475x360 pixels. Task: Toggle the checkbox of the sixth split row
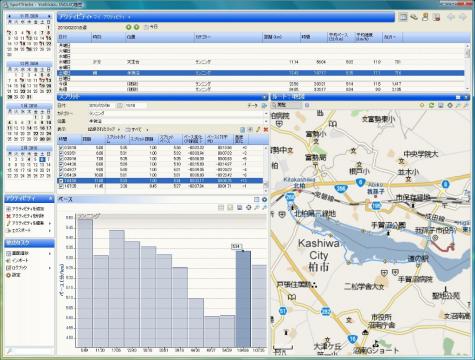click(x=61, y=175)
